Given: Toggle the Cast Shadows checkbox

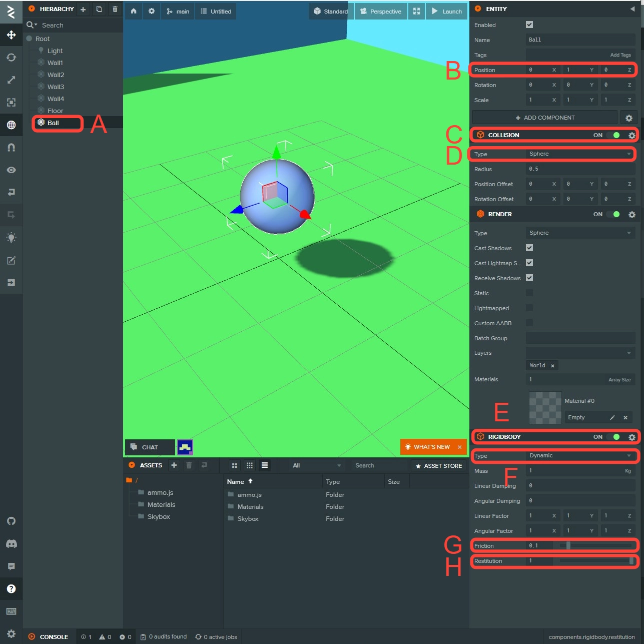Looking at the screenshot, I should 529,248.
